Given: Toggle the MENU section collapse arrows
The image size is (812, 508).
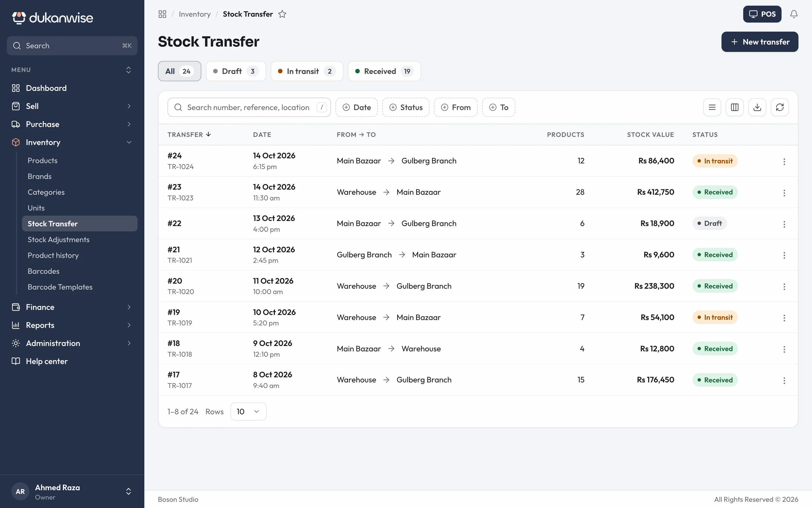Looking at the screenshot, I should pos(129,70).
